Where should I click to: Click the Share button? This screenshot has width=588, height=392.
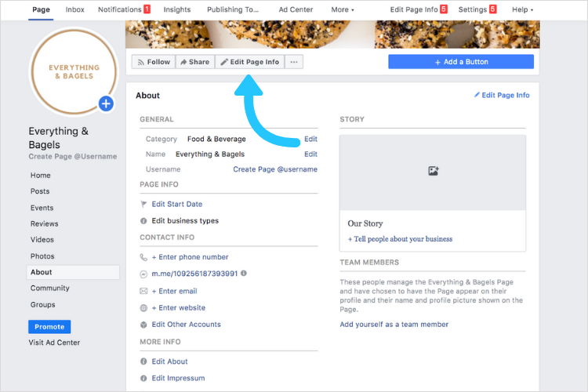pyautogui.click(x=195, y=62)
